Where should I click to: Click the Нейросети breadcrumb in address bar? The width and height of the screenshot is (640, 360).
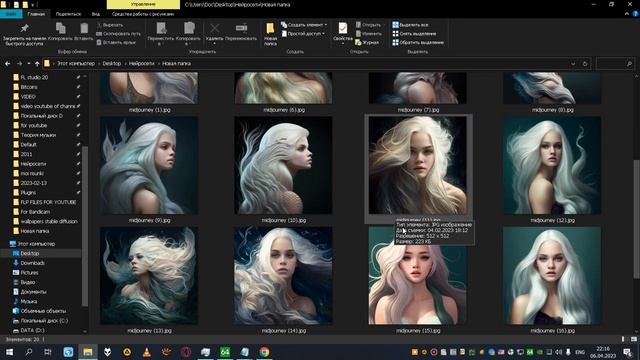[142, 64]
